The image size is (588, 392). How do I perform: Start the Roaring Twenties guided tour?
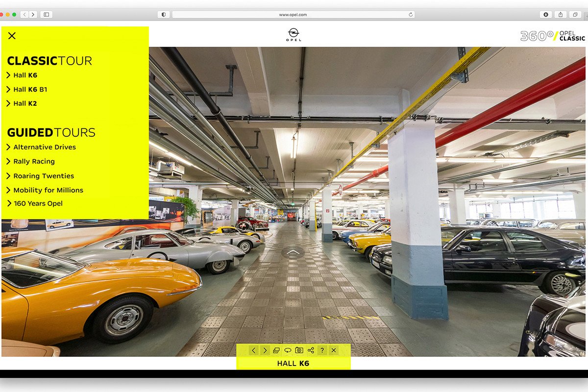point(40,176)
